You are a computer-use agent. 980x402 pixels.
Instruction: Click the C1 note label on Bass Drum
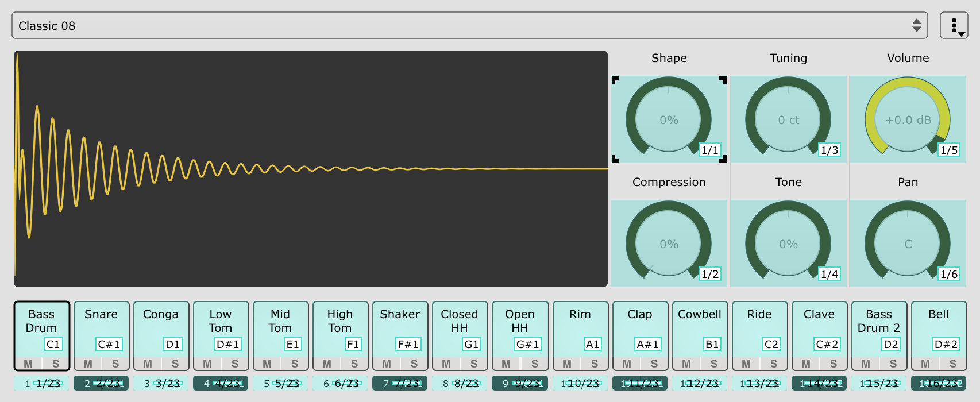(53, 344)
